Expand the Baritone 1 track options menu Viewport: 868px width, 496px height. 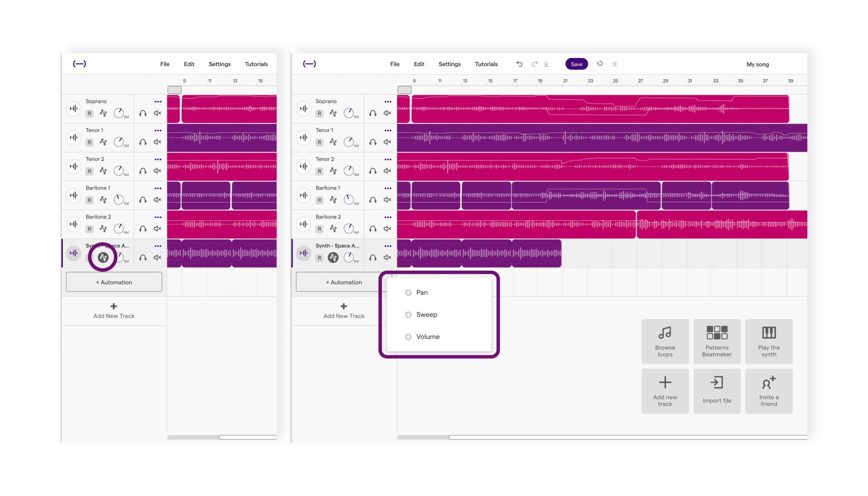(x=387, y=188)
